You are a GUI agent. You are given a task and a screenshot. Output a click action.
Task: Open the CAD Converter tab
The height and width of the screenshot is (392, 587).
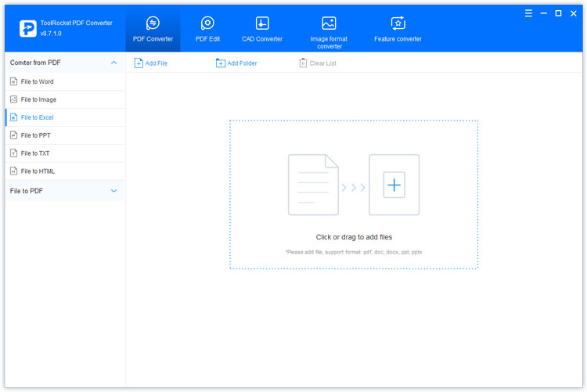tap(262, 29)
